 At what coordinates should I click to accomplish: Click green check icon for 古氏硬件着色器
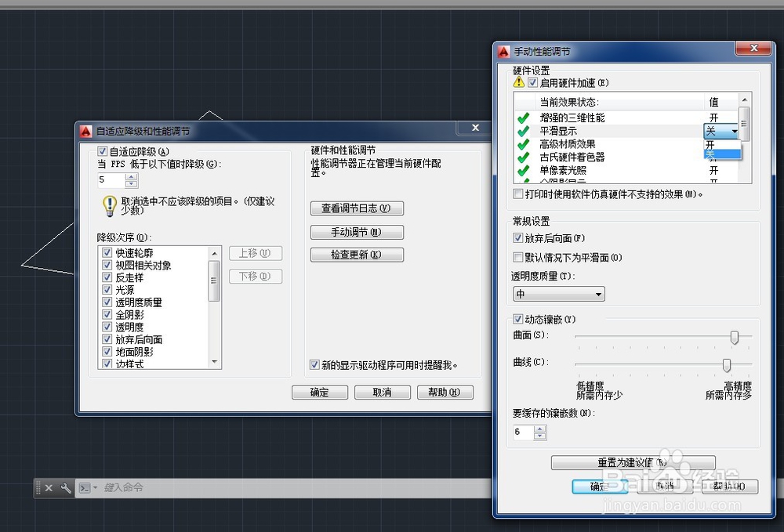[x=523, y=157]
